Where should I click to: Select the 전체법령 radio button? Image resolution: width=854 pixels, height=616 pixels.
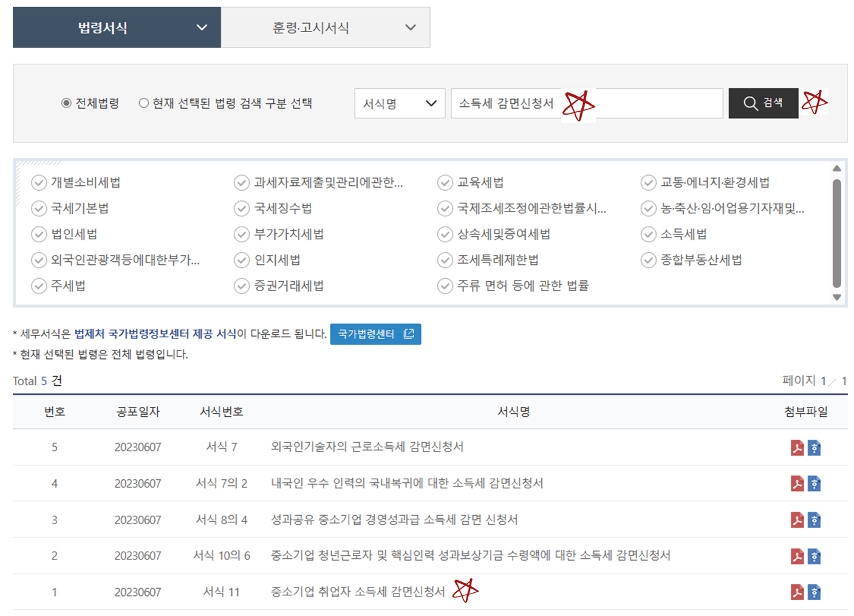point(66,103)
